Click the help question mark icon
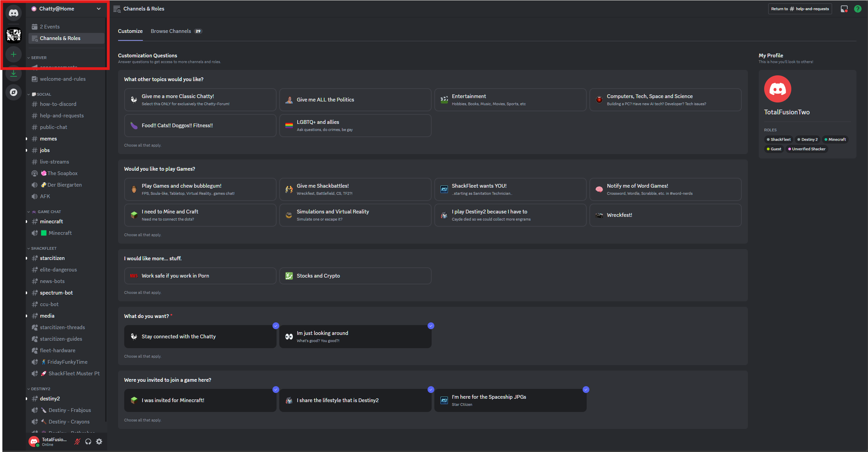The image size is (868, 452). point(858,8)
